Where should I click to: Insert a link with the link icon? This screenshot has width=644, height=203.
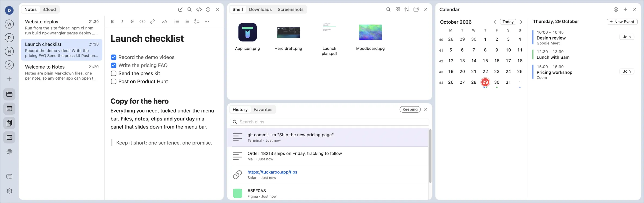click(152, 22)
